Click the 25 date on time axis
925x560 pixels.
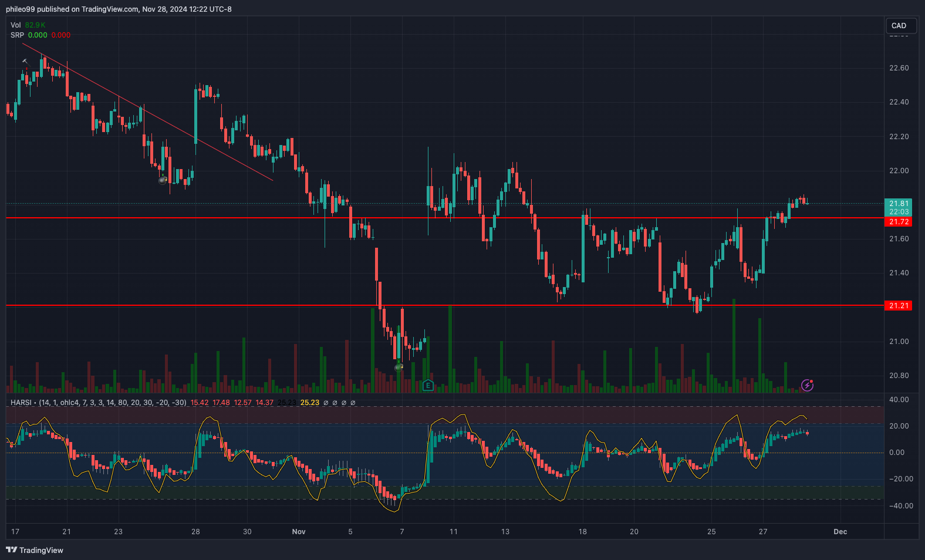click(711, 532)
